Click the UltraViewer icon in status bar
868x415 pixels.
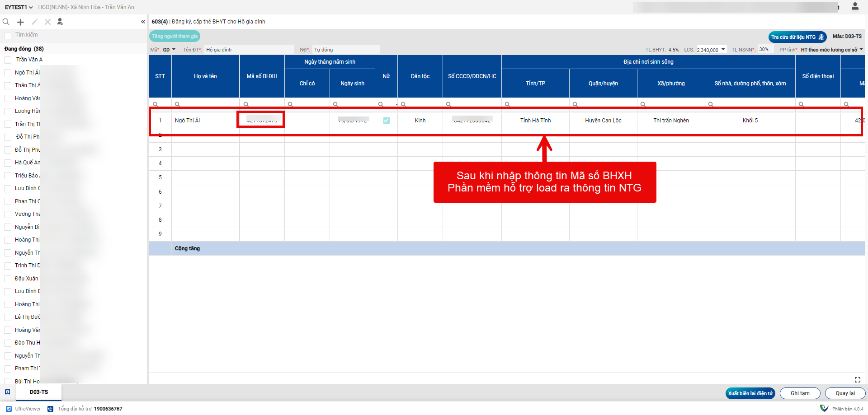click(x=9, y=409)
